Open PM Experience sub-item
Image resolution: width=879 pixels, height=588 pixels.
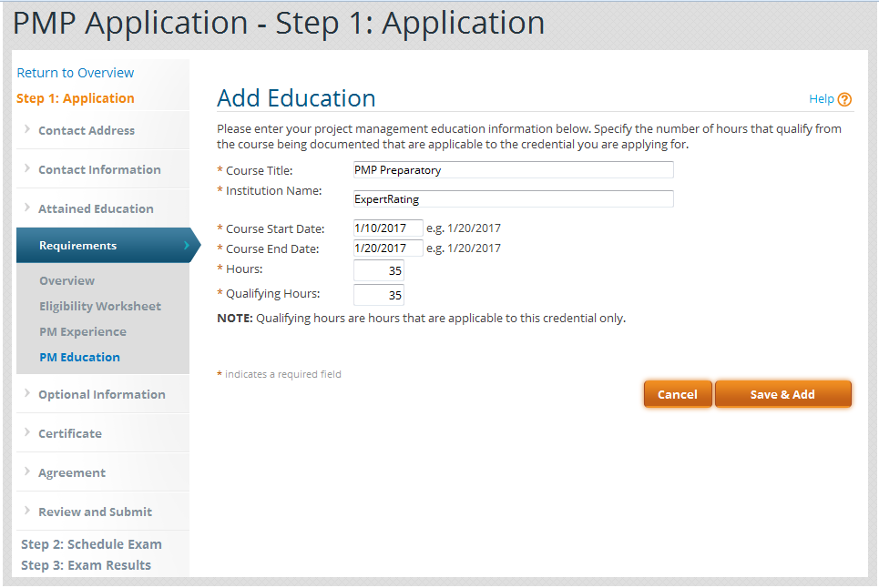point(82,332)
